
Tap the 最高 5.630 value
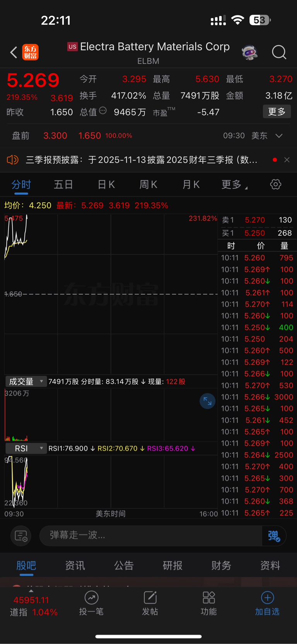click(207, 79)
